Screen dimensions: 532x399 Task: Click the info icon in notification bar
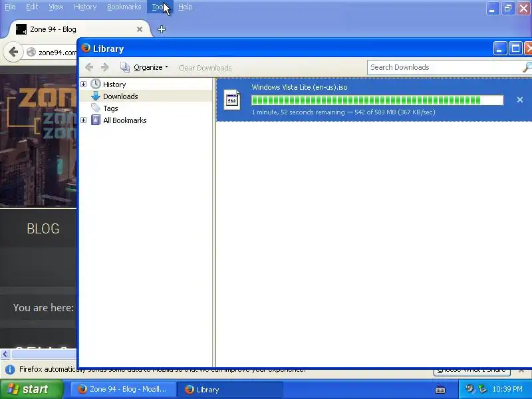(x=10, y=370)
